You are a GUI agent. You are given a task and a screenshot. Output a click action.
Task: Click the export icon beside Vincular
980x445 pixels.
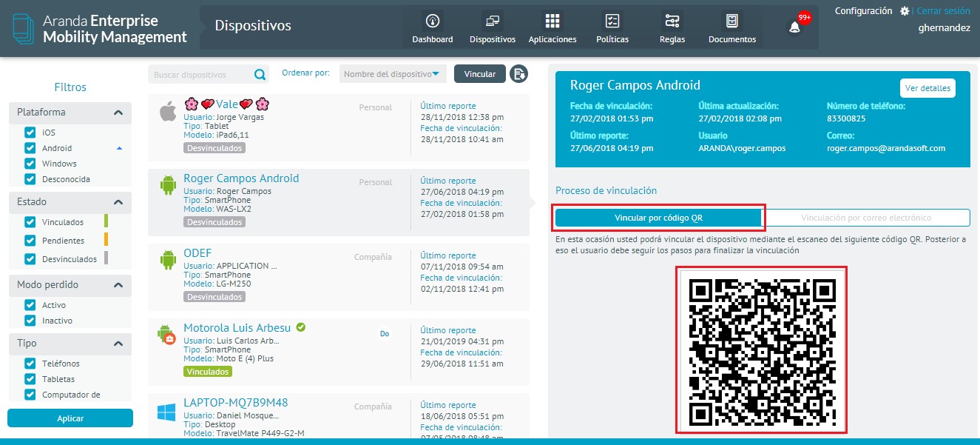coord(518,74)
